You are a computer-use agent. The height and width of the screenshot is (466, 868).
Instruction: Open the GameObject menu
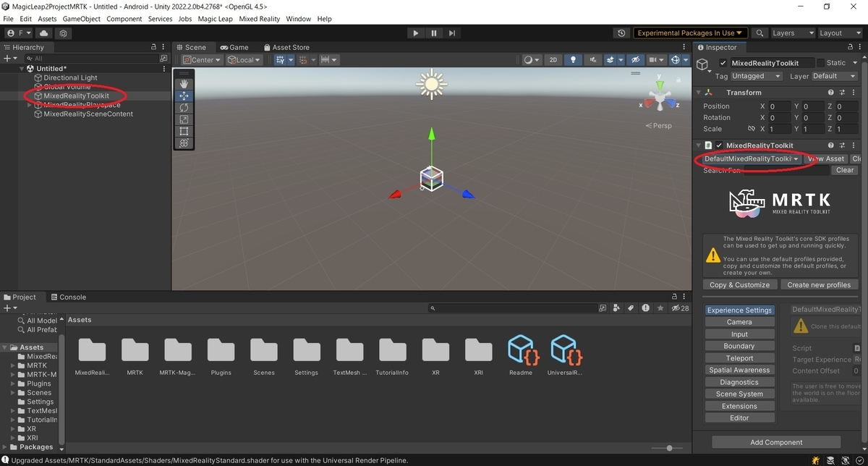82,19
